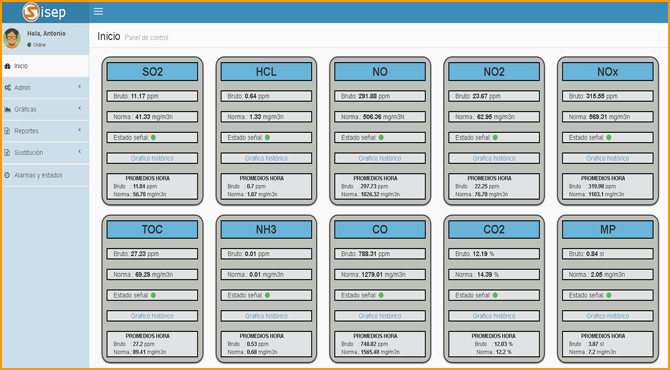Expand the Sustitución menu chevron
Viewport: 670px width, 370px height.
click(x=79, y=152)
